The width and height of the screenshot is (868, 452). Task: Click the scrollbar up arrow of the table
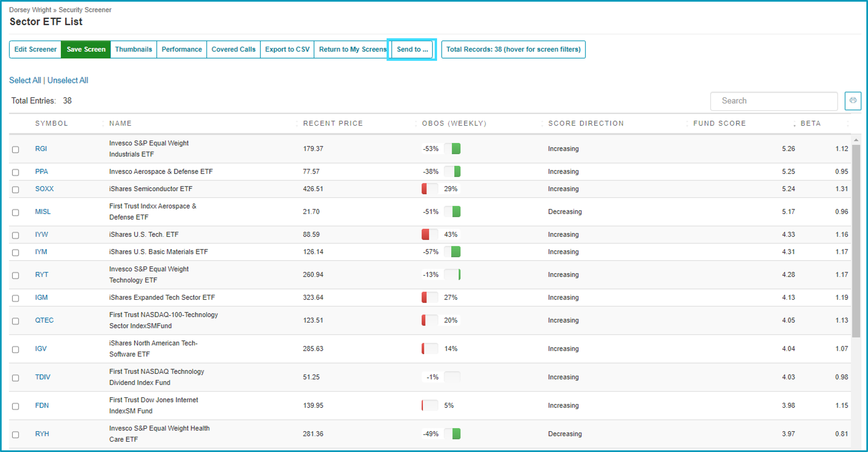(x=856, y=140)
